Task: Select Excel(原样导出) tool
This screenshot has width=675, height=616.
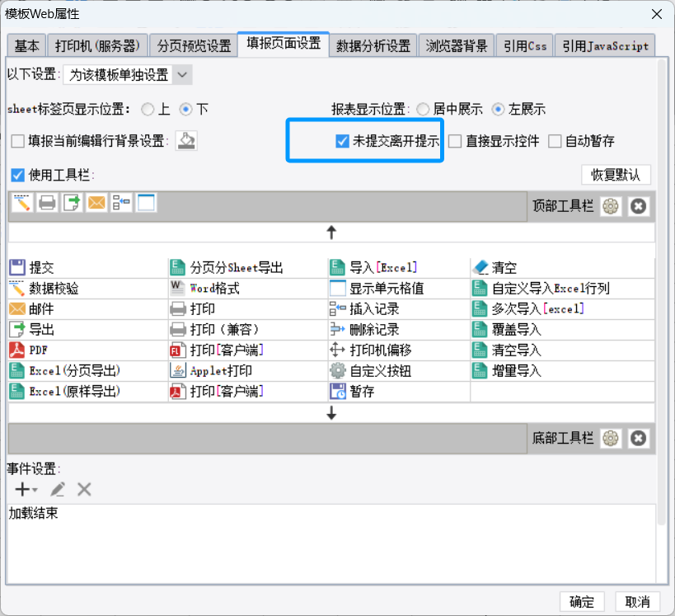Action: pos(88,392)
